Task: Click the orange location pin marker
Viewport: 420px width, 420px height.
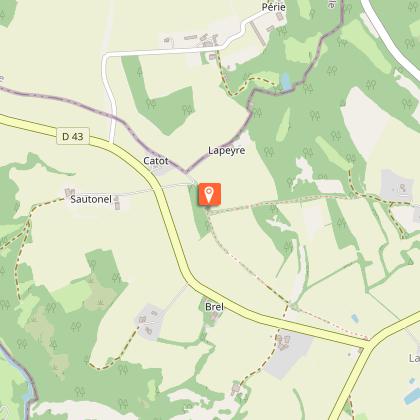Action: coord(209,195)
